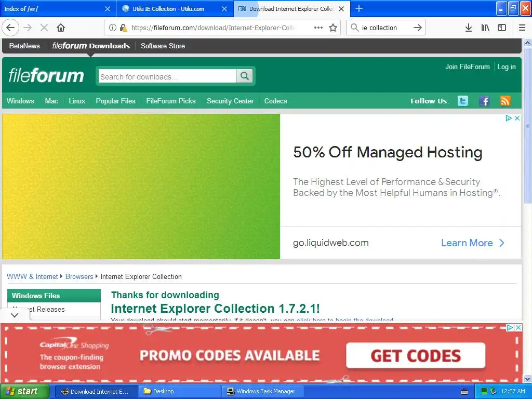Click the page scrollbar down arrow
Viewport: 532px width, 399px height.
(x=528, y=379)
